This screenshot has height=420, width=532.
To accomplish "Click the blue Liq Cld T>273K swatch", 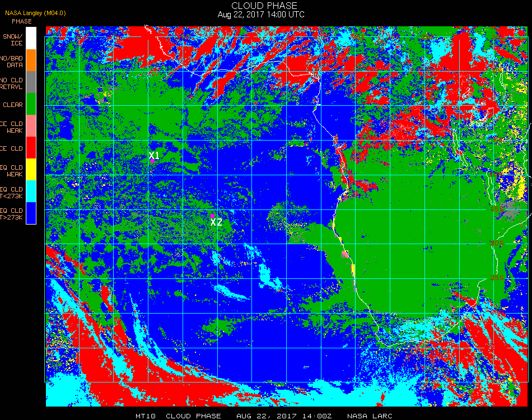I will coord(31,213).
